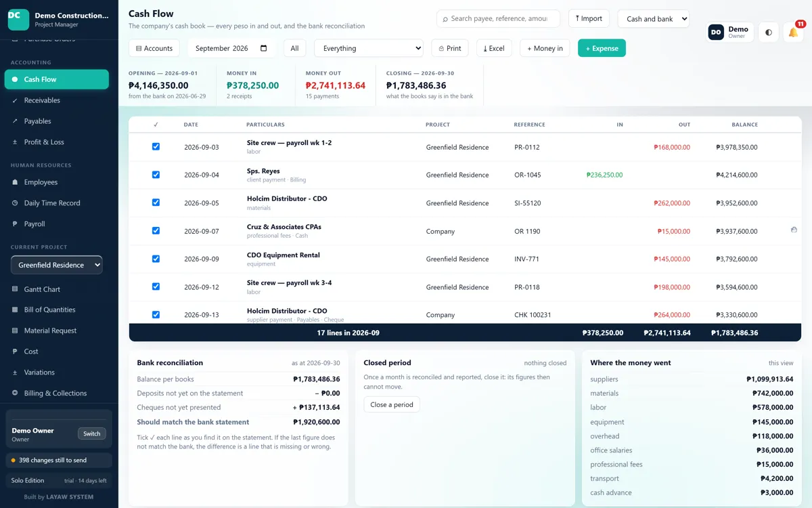Click the All period button
This screenshot has height=508, width=812.
[294, 48]
